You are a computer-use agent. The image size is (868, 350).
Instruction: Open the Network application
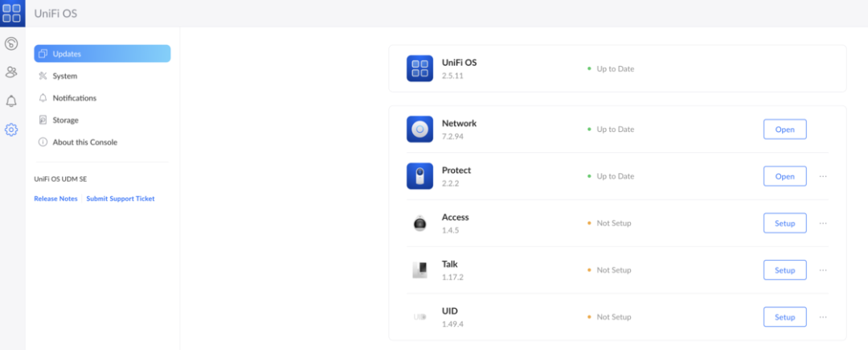(x=785, y=129)
